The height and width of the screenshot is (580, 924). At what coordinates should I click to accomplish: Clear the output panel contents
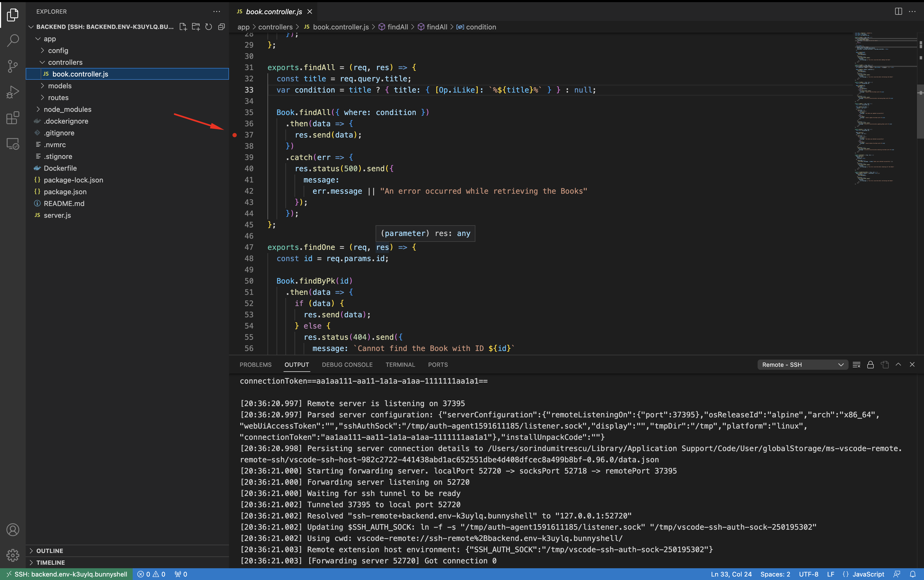tap(857, 365)
